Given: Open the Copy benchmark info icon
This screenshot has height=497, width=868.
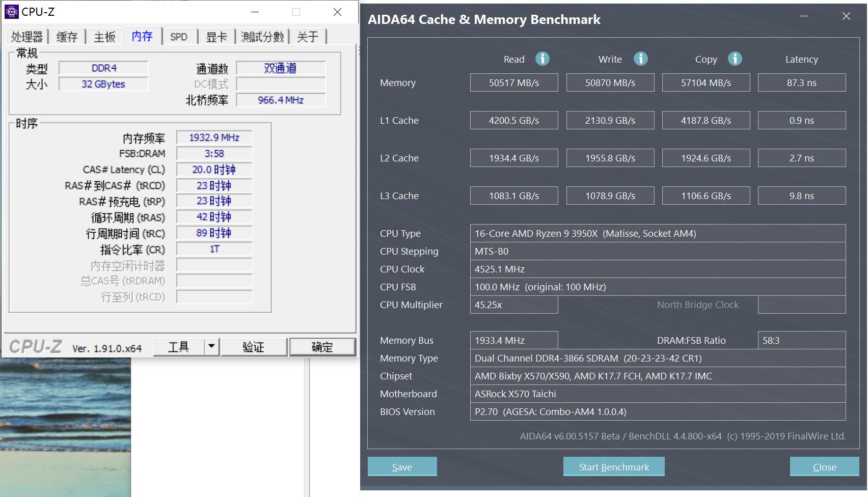Looking at the screenshot, I should point(735,59).
